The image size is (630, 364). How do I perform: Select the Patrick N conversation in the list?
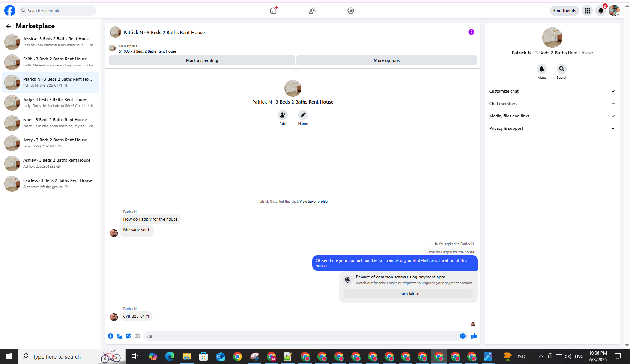(50, 83)
